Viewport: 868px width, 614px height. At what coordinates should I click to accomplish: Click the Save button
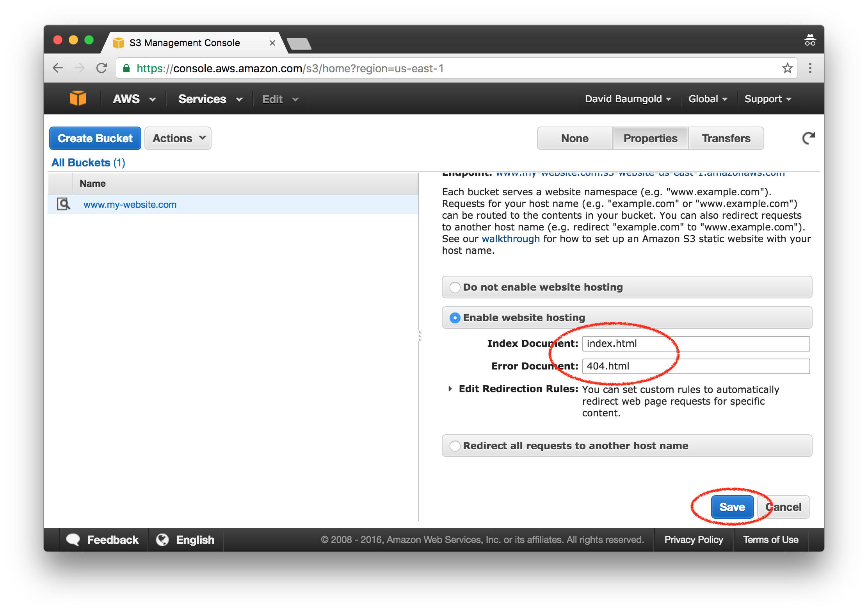(732, 507)
